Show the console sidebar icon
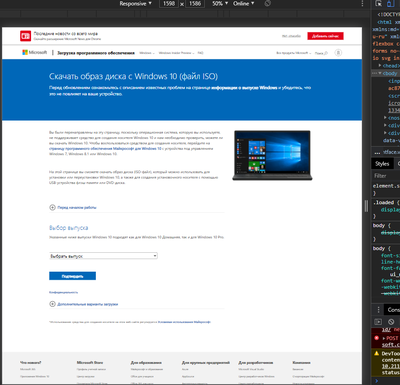Viewport: 400px width, 385px height. [x=378, y=322]
